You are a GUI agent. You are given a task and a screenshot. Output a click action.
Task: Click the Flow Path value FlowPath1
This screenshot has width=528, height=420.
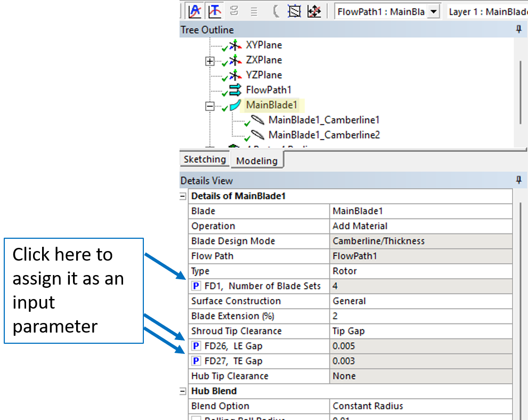421,256
